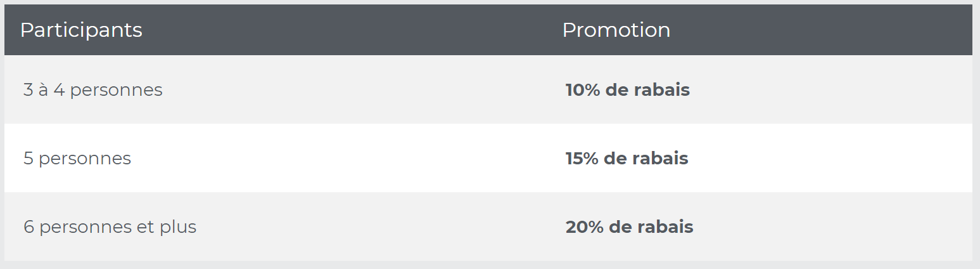Click the Participants column header
Image resolution: width=980 pixels, height=269 pixels.
point(81,30)
